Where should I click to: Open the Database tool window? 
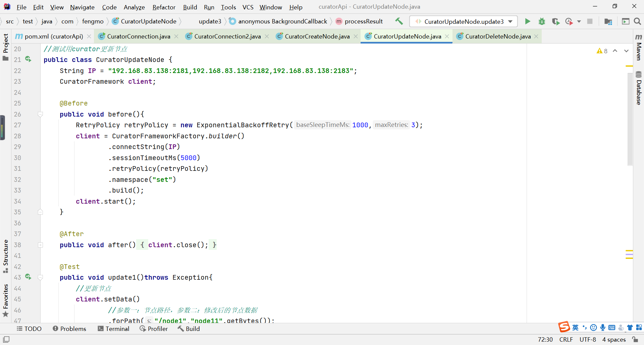click(639, 88)
